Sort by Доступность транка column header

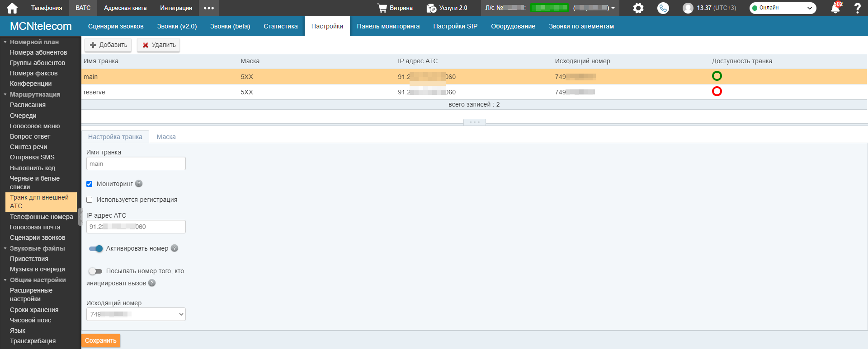point(742,61)
